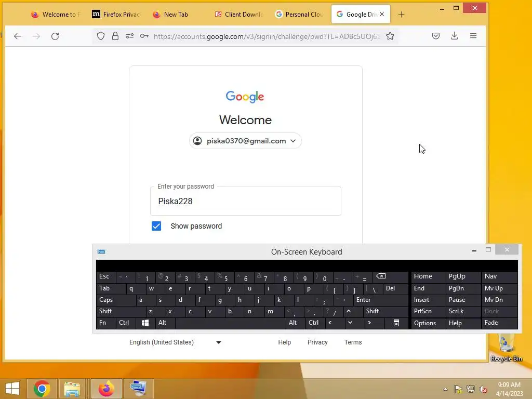The image size is (532, 399).
Task: Click Esc key on On-Screen Keyboard
Action: 106,276
